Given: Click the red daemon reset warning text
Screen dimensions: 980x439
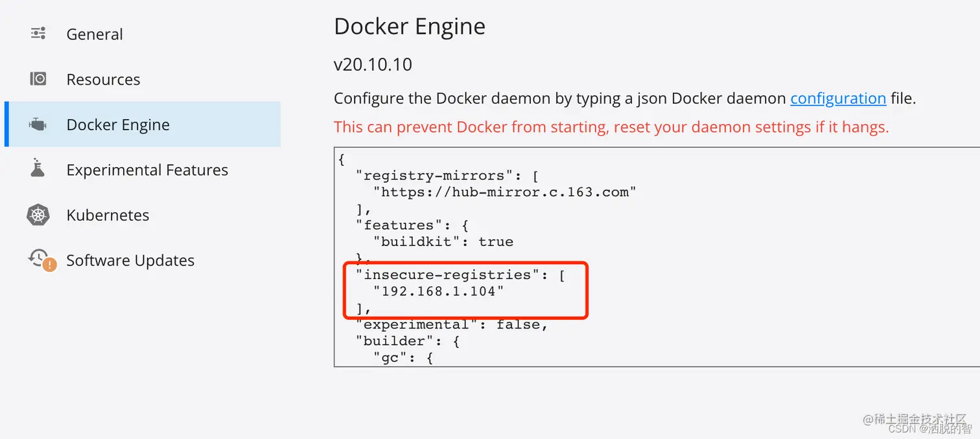Looking at the screenshot, I should point(611,127).
